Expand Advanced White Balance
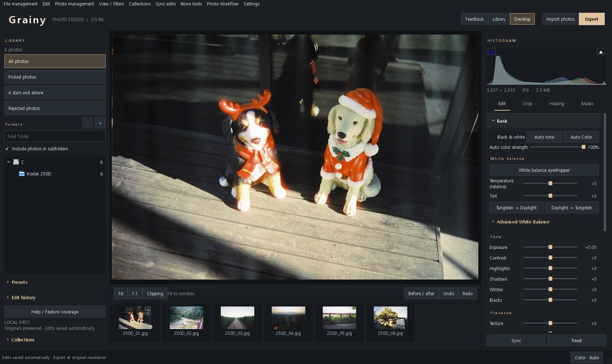 (523, 222)
